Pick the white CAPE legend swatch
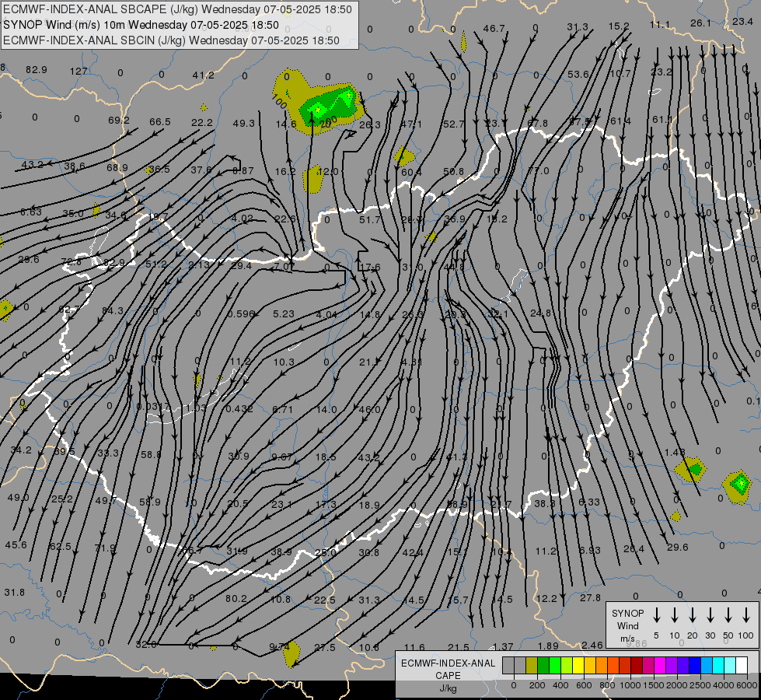761x700 pixels. coord(742,666)
